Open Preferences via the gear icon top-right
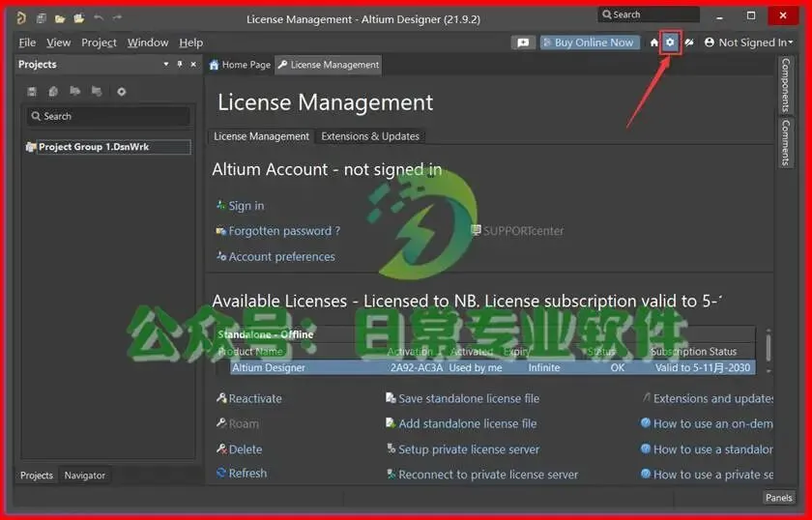Image resolution: width=812 pixels, height=520 pixels. click(670, 43)
